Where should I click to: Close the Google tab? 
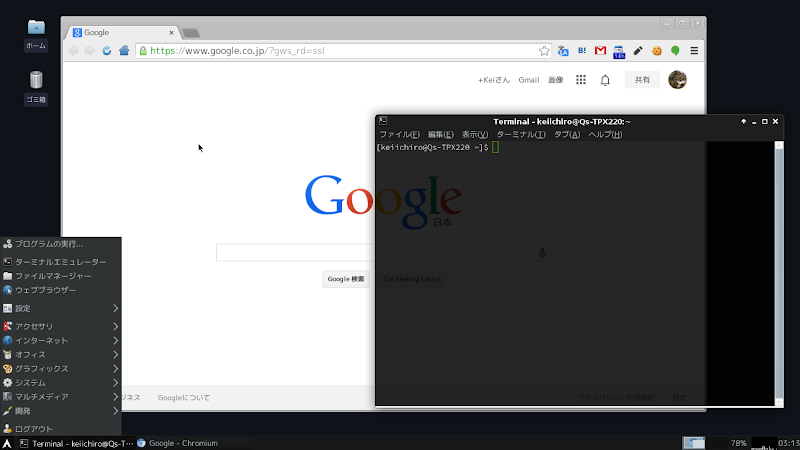click(171, 33)
